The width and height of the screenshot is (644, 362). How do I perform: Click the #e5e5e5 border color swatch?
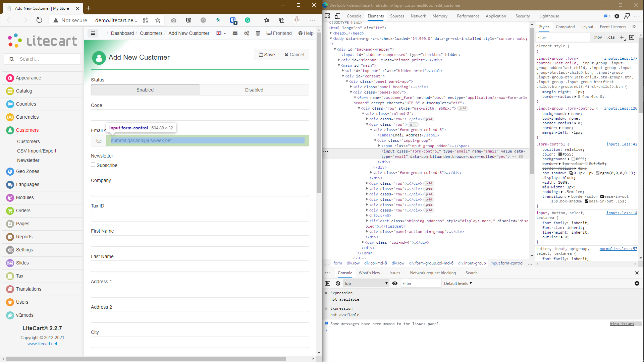(587, 164)
